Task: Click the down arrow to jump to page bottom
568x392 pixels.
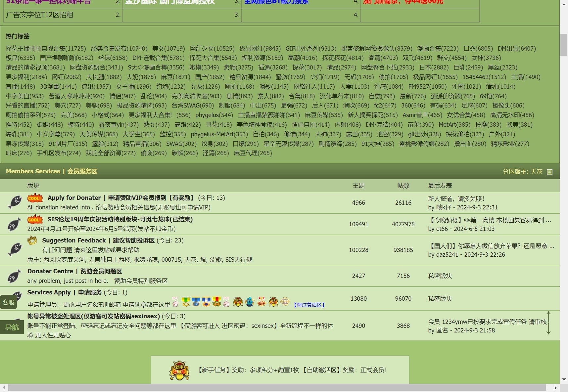Action: 548,330
